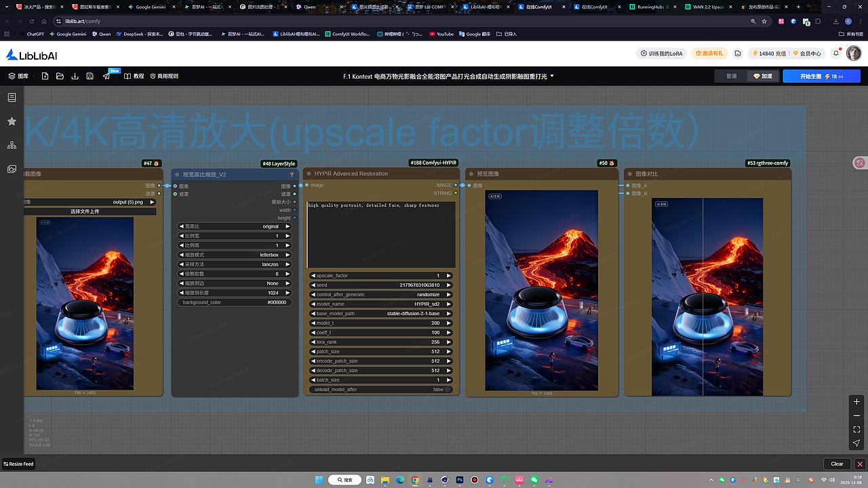Increase upscale_factor with right arrow
The width and height of the screenshot is (868, 488).
[449, 276]
